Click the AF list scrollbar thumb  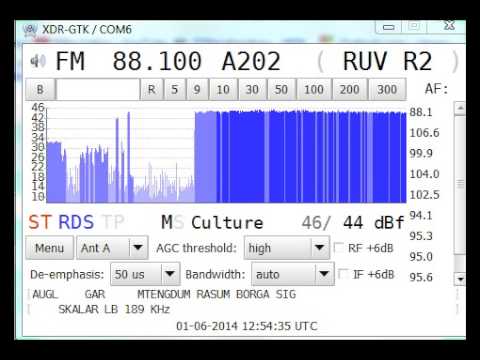coord(460,185)
